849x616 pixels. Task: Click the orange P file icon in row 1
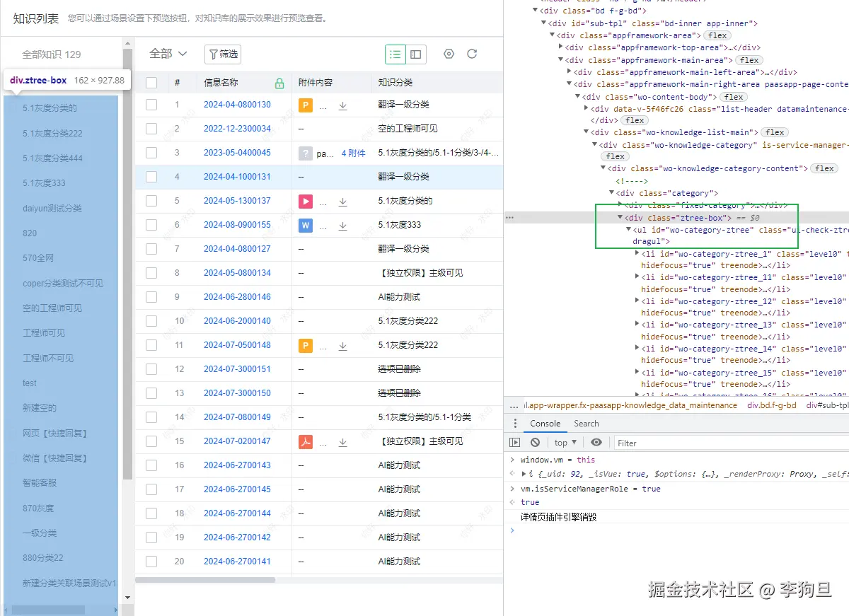coord(305,105)
